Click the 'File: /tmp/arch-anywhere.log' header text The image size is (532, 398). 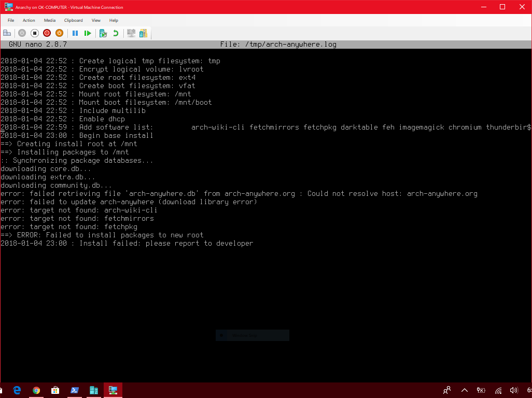tap(278, 45)
